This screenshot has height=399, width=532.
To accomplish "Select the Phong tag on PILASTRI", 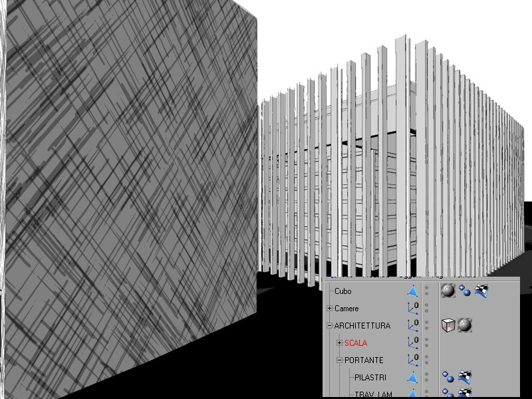I will [448, 376].
